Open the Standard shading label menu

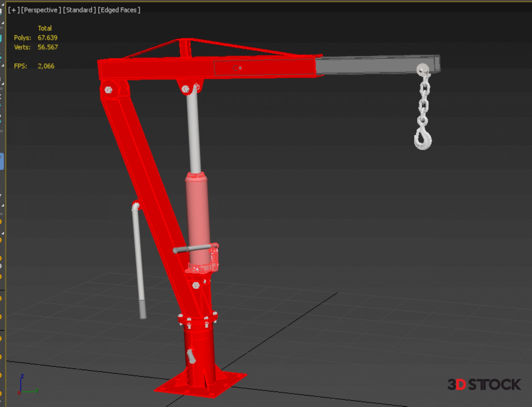click(79, 10)
